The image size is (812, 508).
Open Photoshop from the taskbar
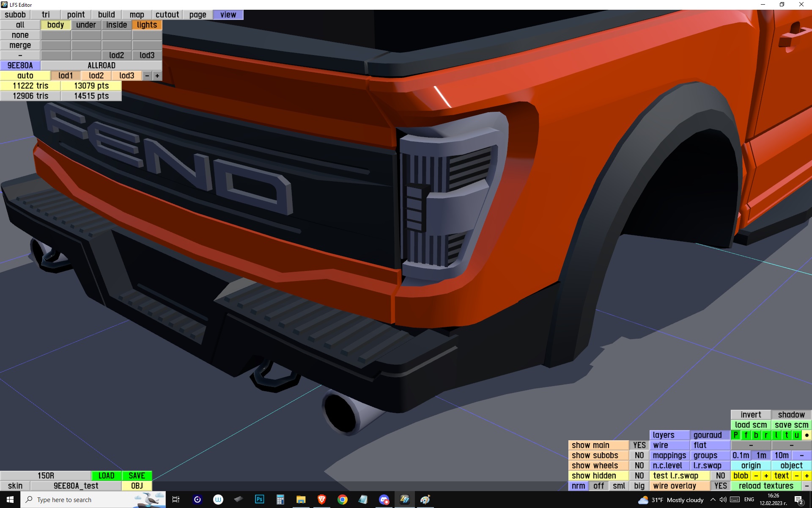coord(259,500)
